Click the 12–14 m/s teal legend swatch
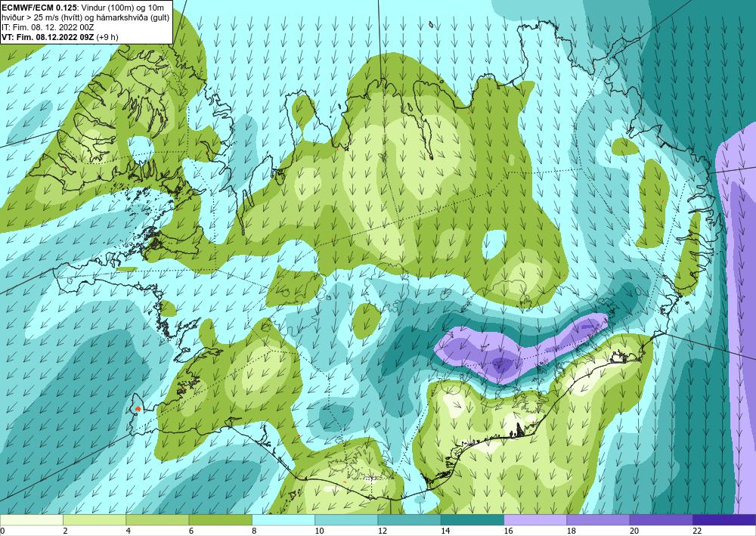The width and height of the screenshot is (756, 536). [409, 520]
